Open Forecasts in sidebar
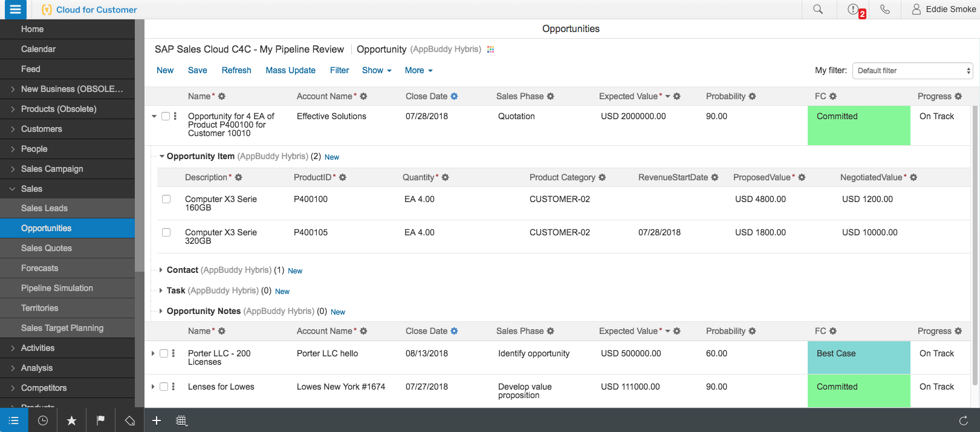This screenshot has height=432, width=980. 67,268
